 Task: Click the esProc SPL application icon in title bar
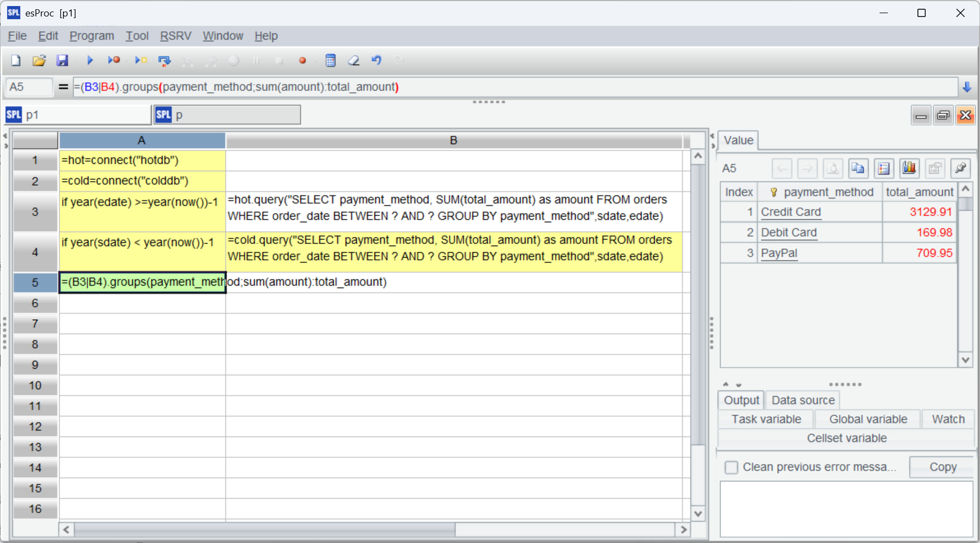14,13
